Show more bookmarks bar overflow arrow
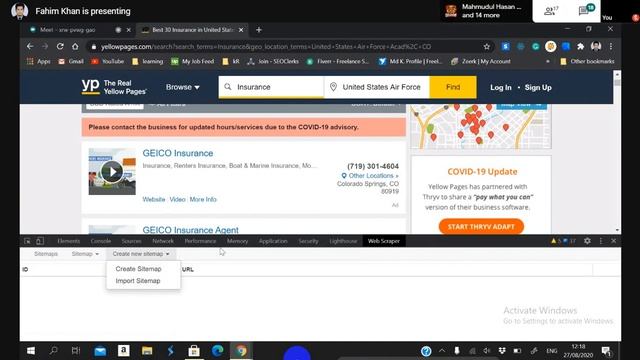 [x=548, y=61]
